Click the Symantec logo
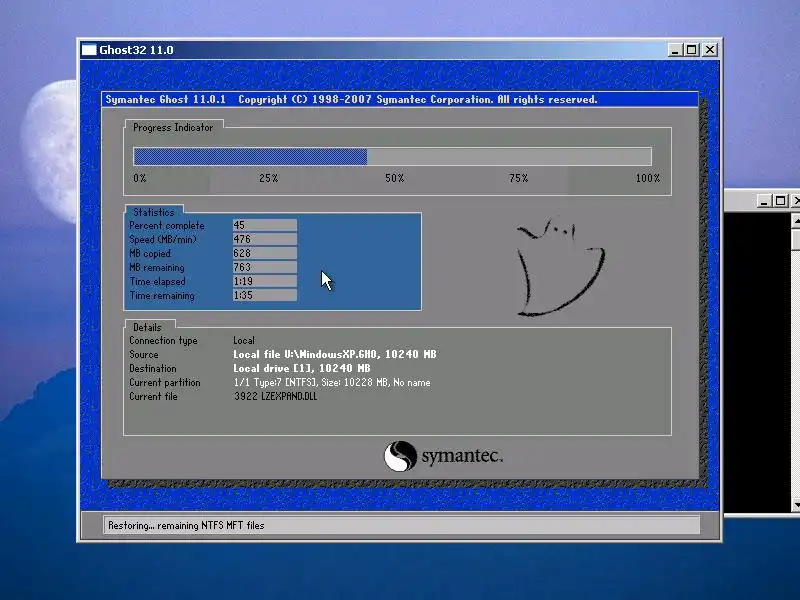Screen dimensions: 800x600 443,456
